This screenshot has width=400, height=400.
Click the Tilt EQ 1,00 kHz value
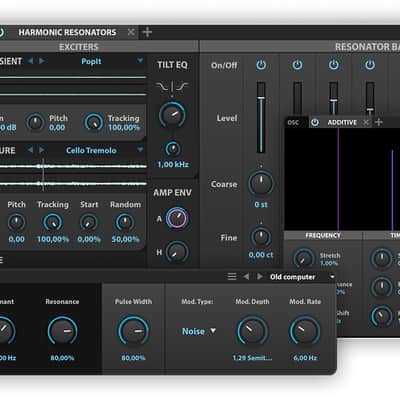click(173, 164)
